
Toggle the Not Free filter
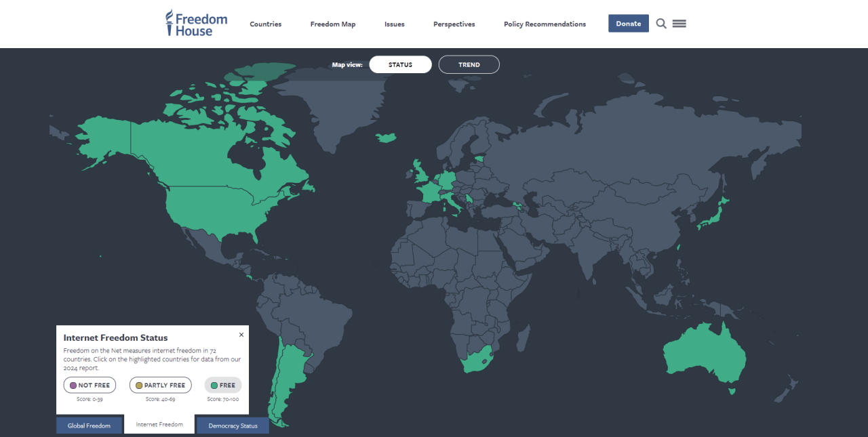point(90,385)
